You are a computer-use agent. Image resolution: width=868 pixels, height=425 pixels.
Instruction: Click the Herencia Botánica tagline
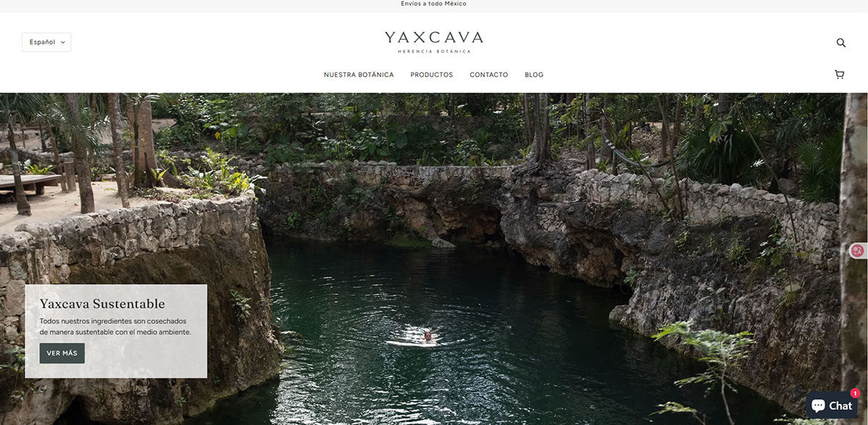pos(434,51)
